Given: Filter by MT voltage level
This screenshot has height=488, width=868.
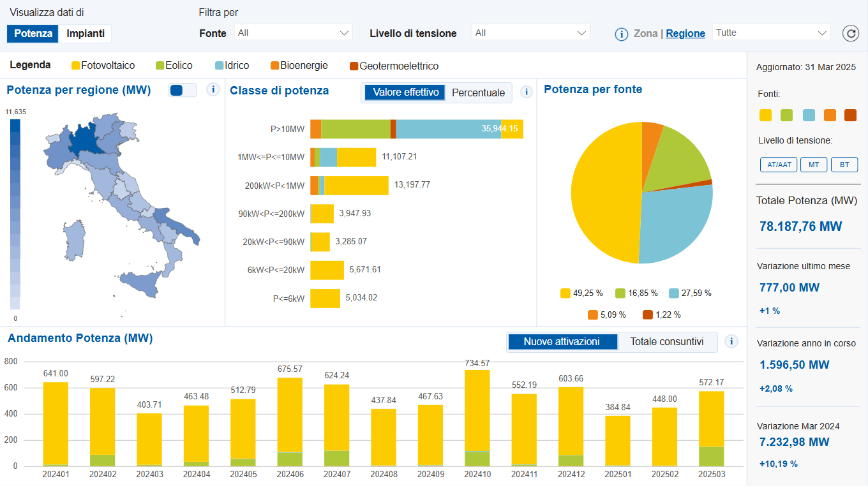Looking at the screenshot, I should tap(814, 165).
